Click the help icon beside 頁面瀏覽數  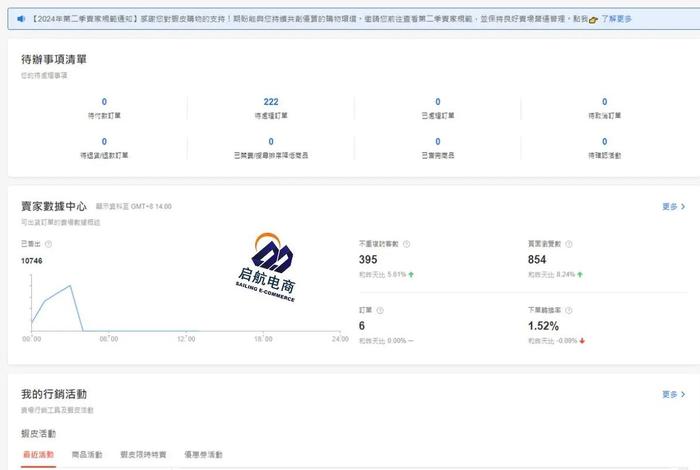tap(569, 244)
